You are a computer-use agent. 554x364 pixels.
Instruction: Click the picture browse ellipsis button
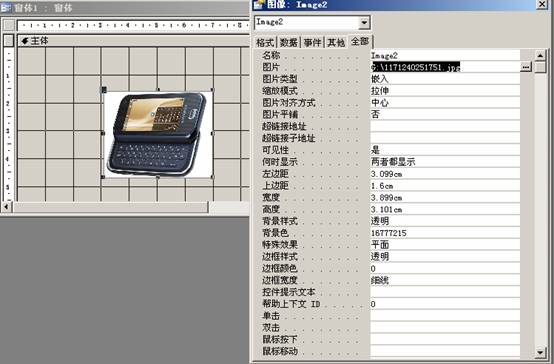[526, 67]
